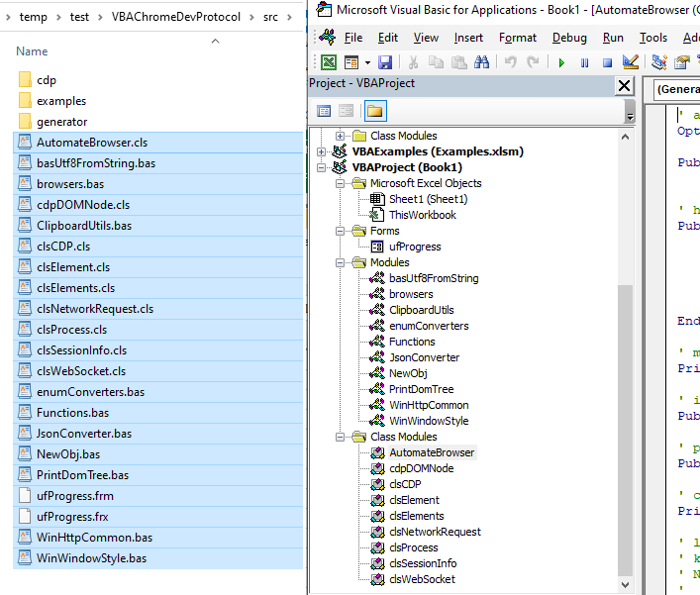Click the Reset stop icon

(x=607, y=62)
